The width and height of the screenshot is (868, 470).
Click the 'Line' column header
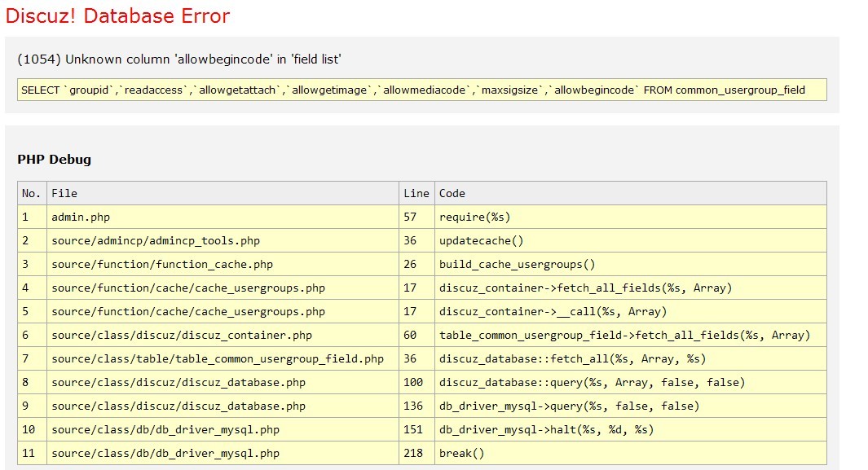416,194
